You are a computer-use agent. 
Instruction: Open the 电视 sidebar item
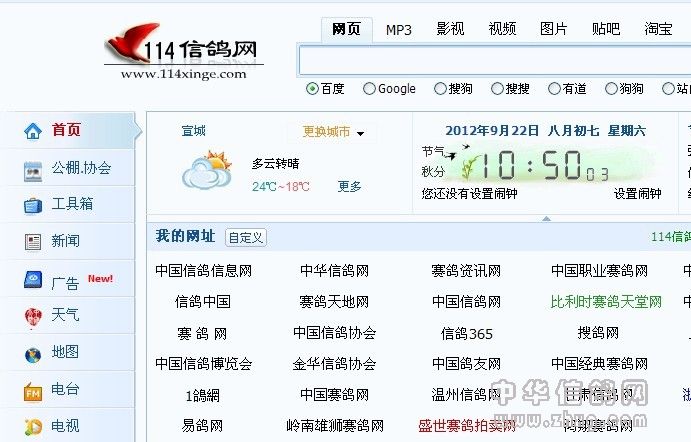(x=67, y=426)
